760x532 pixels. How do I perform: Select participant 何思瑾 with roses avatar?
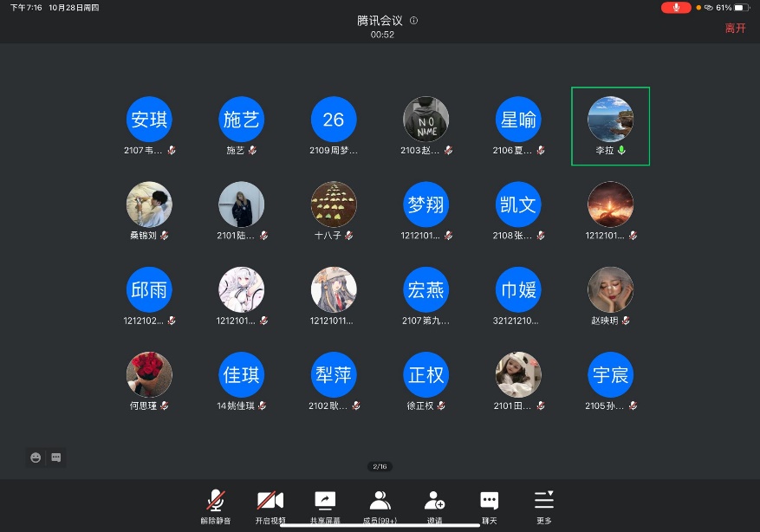click(149, 374)
